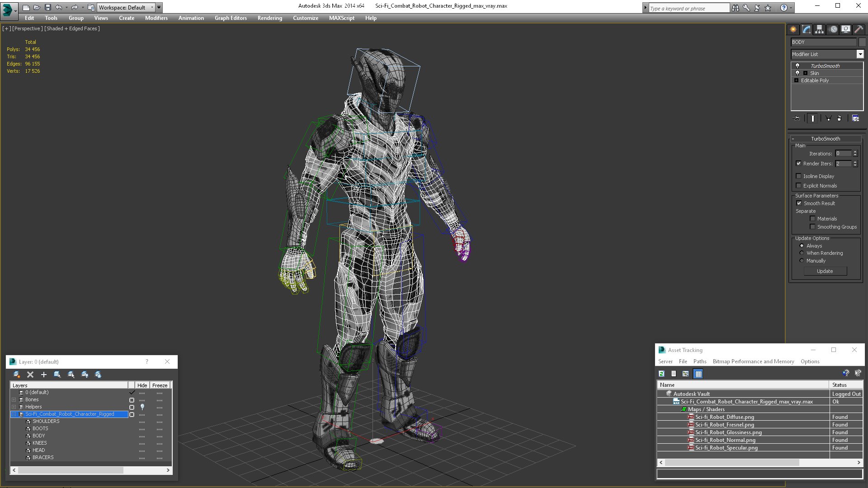This screenshot has height=488, width=868.
Task: Click Select Highlighted Objects and Layers icon
Action: coord(57,375)
